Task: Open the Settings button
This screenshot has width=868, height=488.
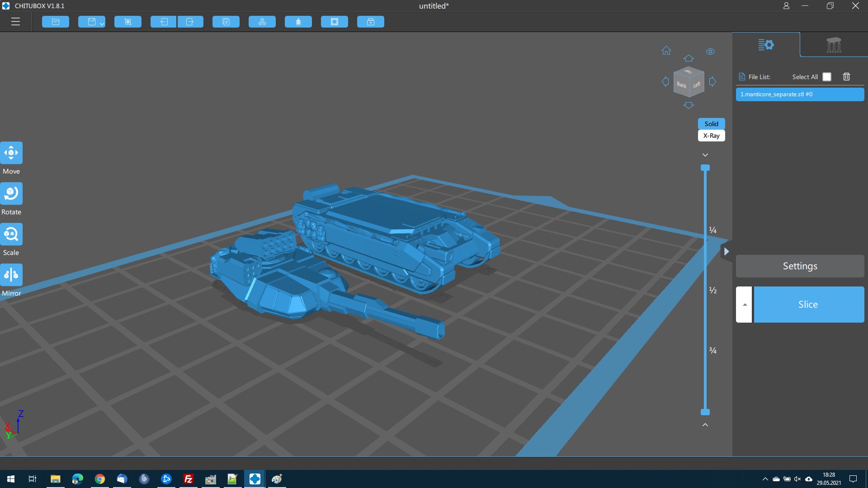Action: click(x=800, y=266)
